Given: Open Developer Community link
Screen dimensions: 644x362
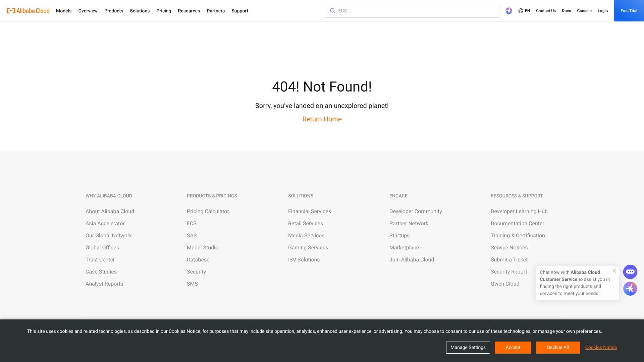Looking at the screenshot, I should pyautogui.click(x=416, y=212).
